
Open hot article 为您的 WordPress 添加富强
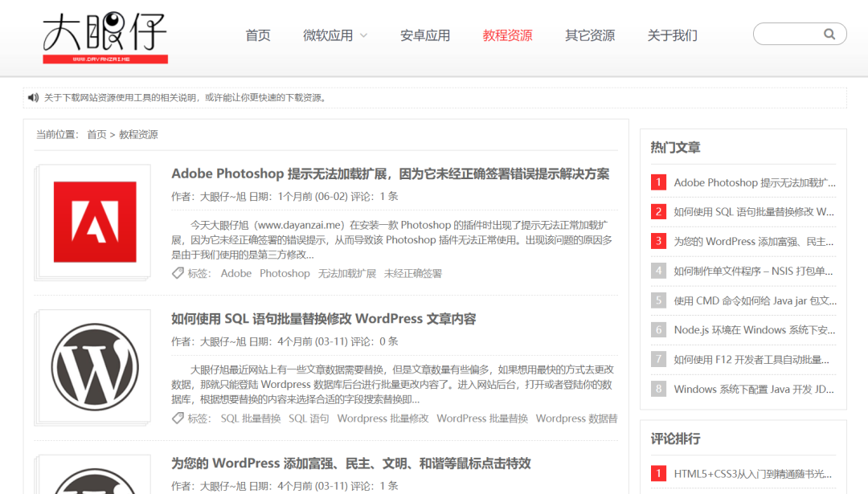tap(753, 242)
